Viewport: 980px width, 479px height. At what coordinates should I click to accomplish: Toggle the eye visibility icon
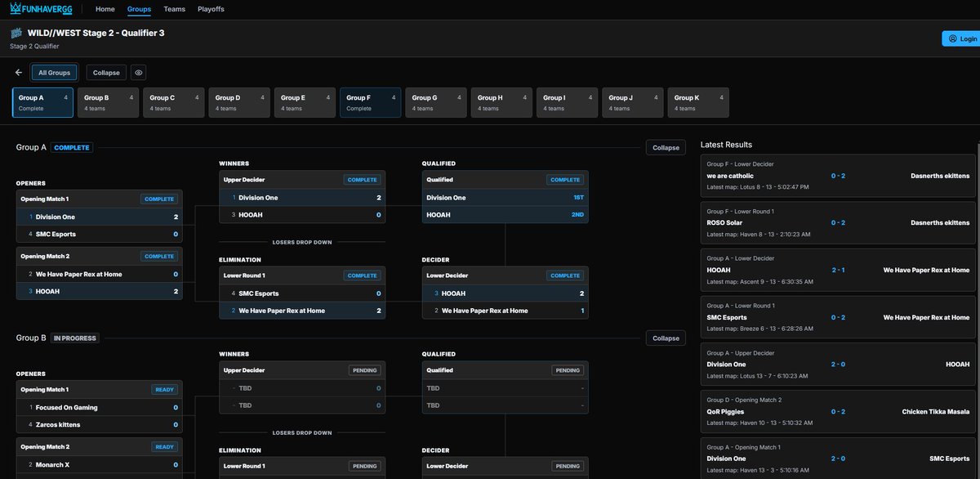click(x=139, y=73)
